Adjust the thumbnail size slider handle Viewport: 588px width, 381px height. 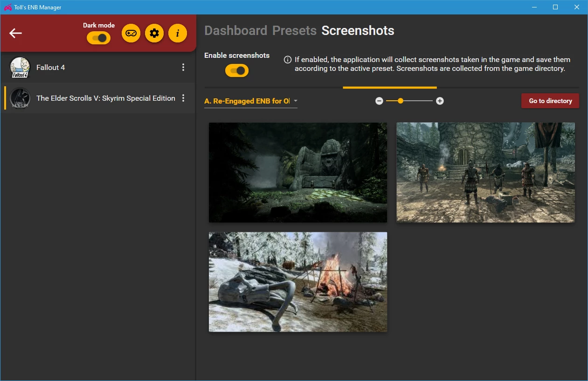pos(401,101)
